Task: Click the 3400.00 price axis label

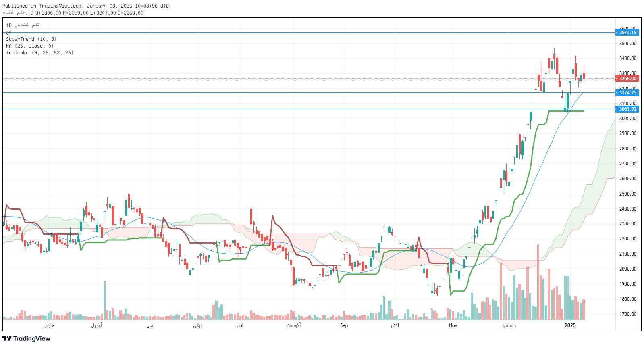Action: [628, 58]
